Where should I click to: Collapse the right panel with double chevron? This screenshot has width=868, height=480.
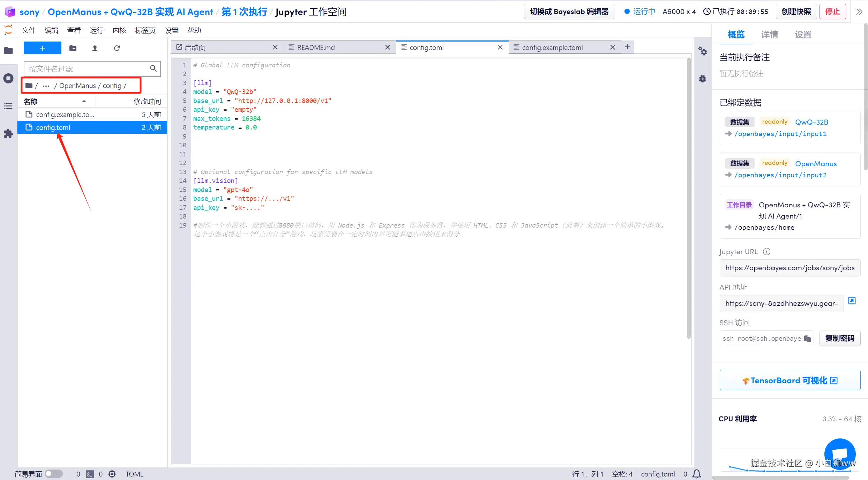tap(859, 12)
